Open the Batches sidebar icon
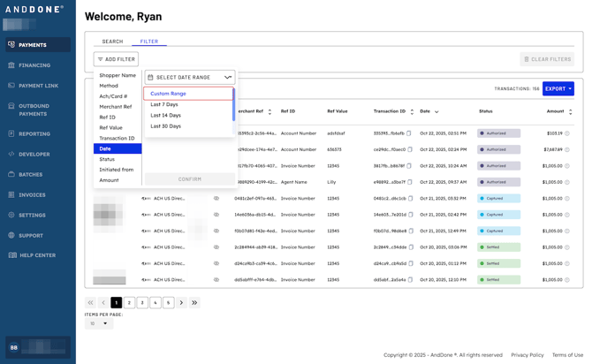This screenshot has width=592, height=364. point(11,174)
